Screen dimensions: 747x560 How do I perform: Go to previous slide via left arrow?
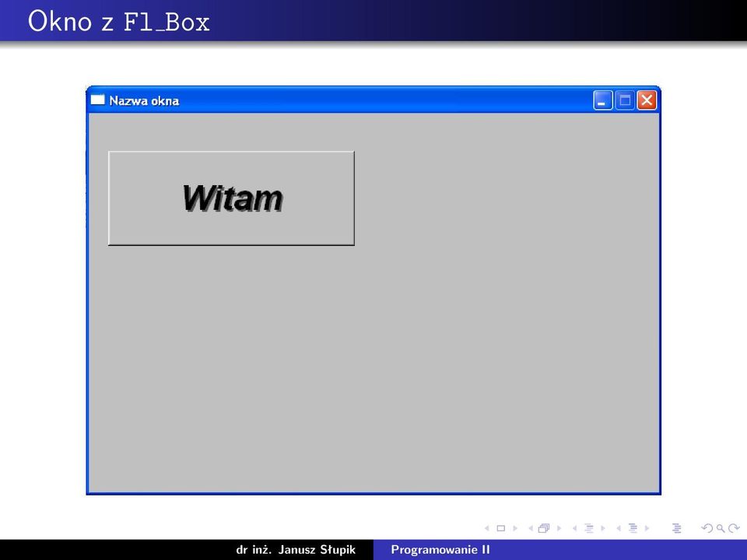(x=487, y=528)
